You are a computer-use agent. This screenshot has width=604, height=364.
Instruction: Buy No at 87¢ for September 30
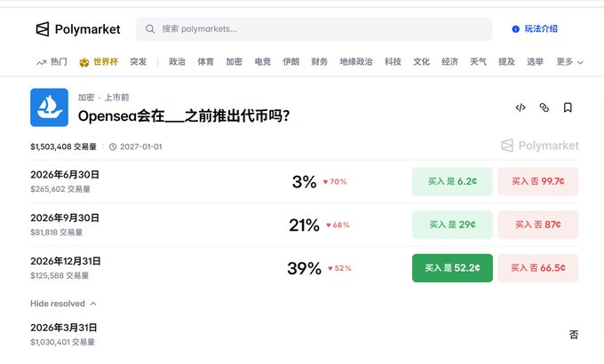click(x=538, y=225)
